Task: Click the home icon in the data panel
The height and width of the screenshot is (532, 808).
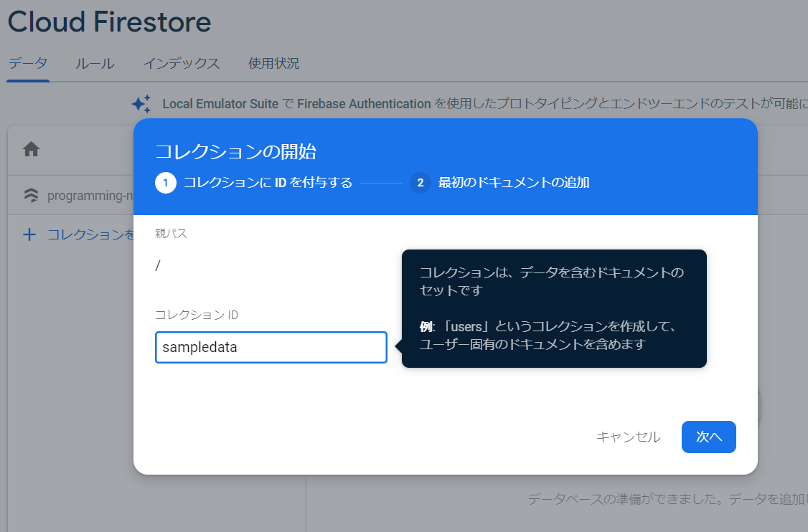Action: (x=32, y=149)
